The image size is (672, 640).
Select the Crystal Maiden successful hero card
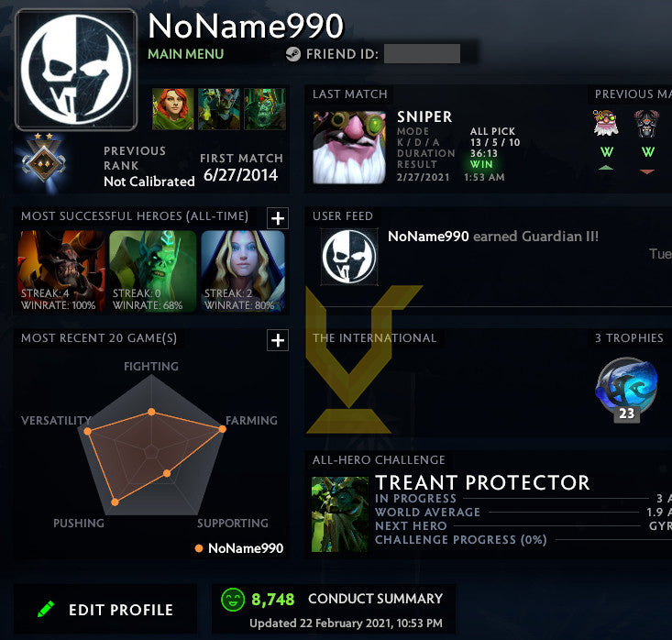point(243,270)
